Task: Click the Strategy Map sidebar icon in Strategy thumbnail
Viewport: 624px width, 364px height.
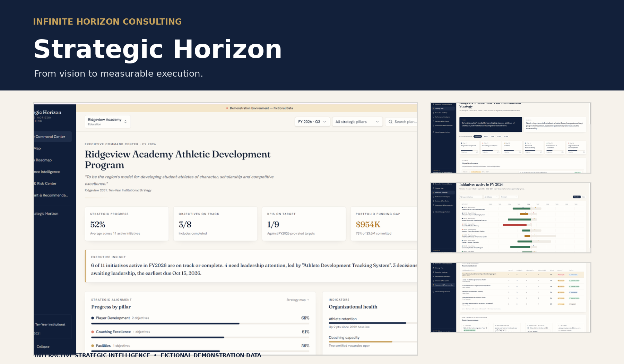Action: coord(433,109)
